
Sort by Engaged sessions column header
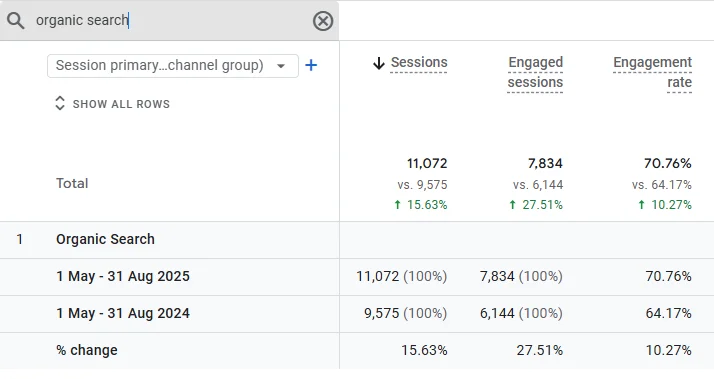tap(535, 72)
